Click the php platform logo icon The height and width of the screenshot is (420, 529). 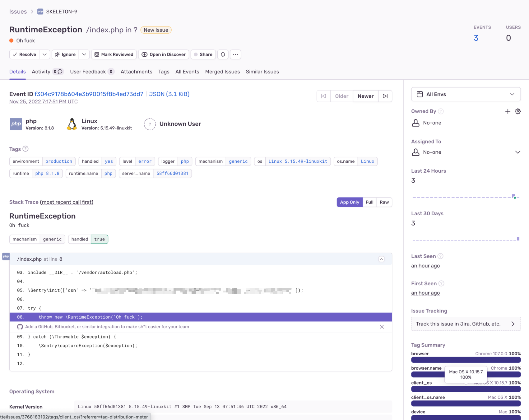[16, 124]
